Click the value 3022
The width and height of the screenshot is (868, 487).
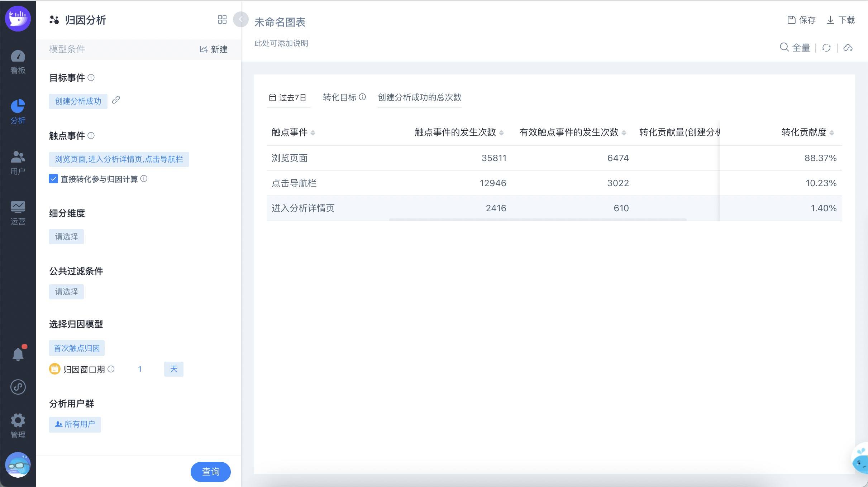tap(618, 183)
